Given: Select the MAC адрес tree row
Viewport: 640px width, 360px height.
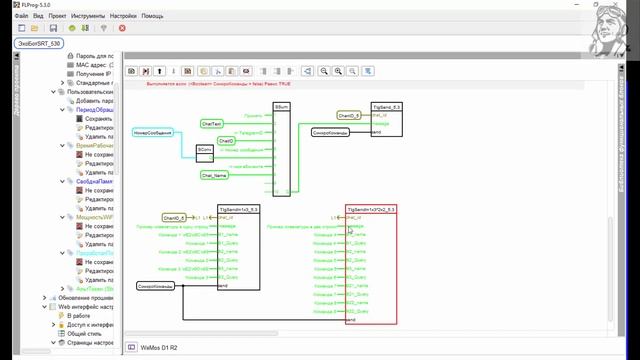Looking at the screenshot, I should [95, 65].
